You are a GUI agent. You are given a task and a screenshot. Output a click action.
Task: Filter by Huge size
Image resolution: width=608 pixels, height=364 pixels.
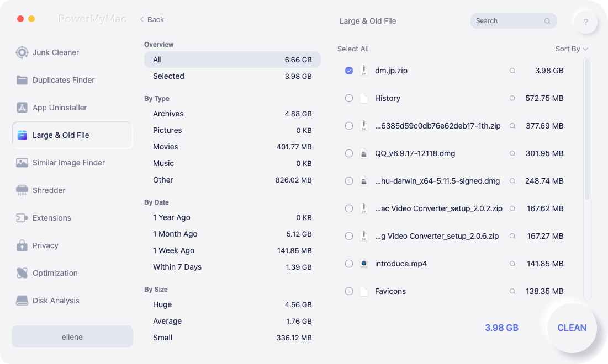[x=232, y=305]
